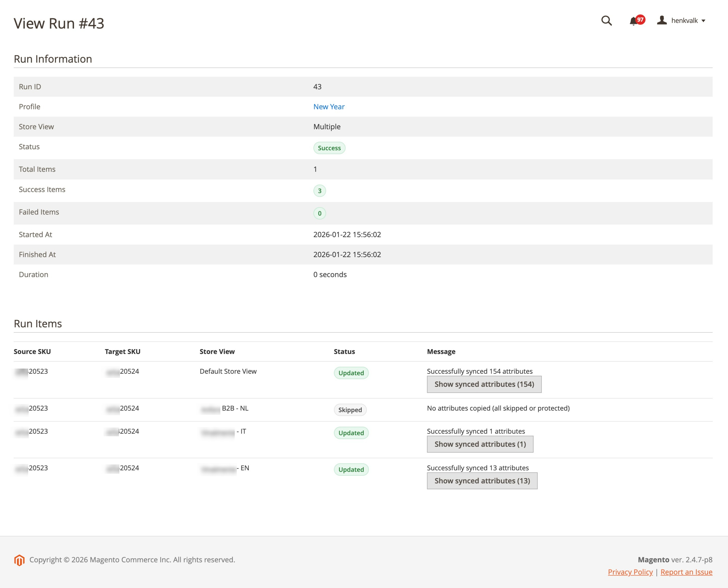Viewport: 728px width, 588px height.
Task: Open the search magnifier icon
Action: click(x=606, y=21)
